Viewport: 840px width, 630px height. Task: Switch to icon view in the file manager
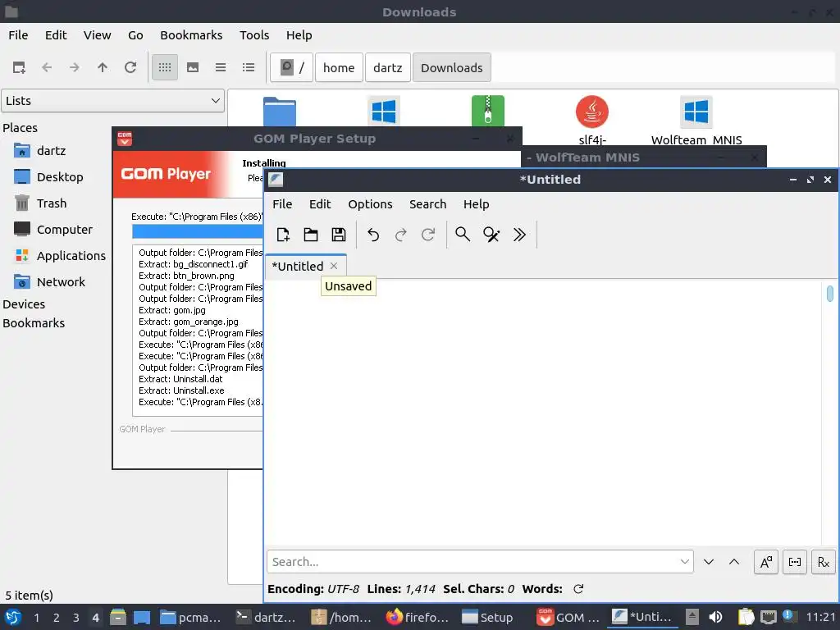click(x=165, y=67)
